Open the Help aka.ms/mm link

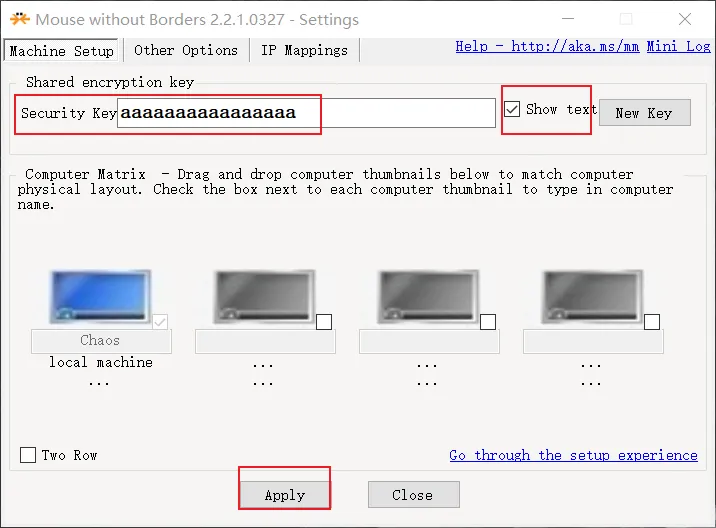pyautogui.click(x=548, y=46)
